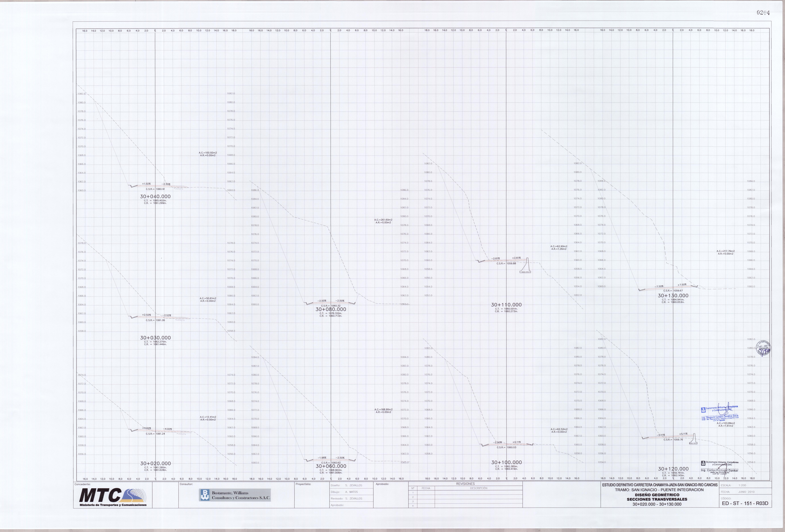Click the area note A.C.=62.52m2

(559, 429)
